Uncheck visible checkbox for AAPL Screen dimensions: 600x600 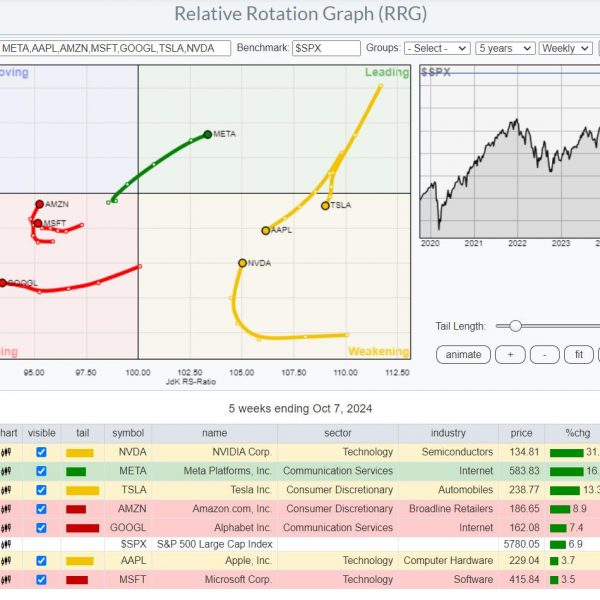(41, 561)
